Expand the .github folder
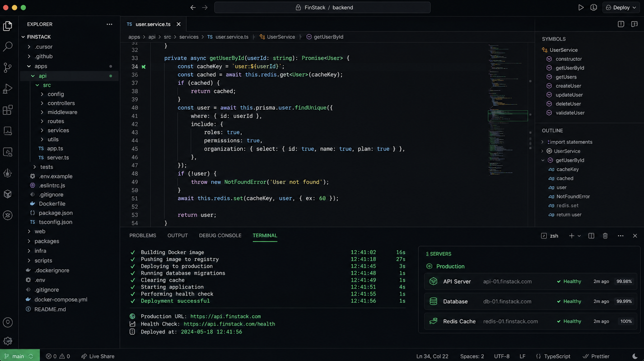 tap(29, 56)
